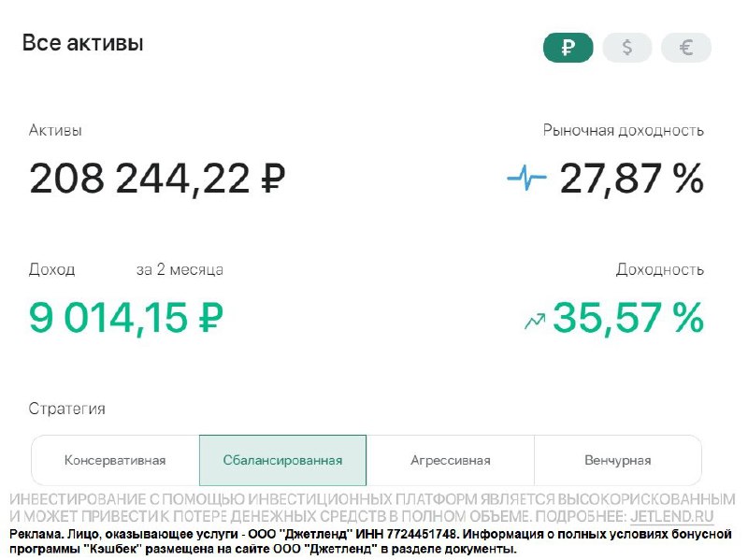The image size is (748, 560).
Task: Click the за 2 месяца period label
Action: [180, 269]
